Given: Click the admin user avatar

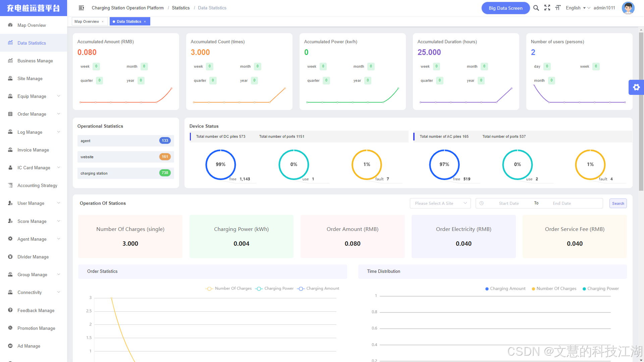Looking at the screenshot, I should click(628, 8).
